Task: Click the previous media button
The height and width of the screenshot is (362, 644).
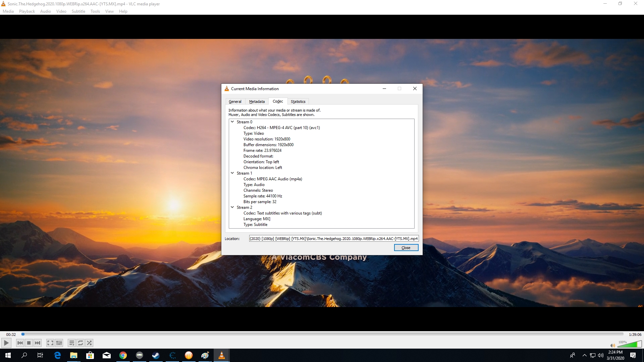Action: [x=20, y=343]
